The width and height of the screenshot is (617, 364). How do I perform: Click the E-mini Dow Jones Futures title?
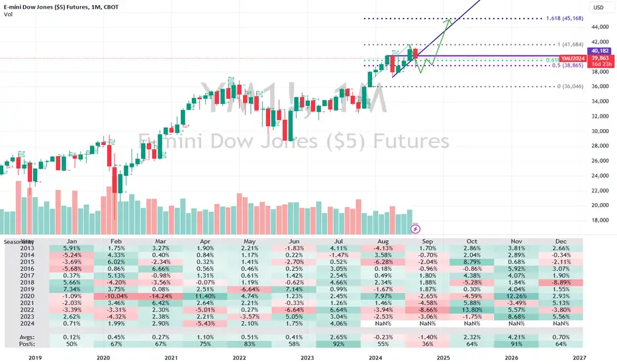point(61,7)
